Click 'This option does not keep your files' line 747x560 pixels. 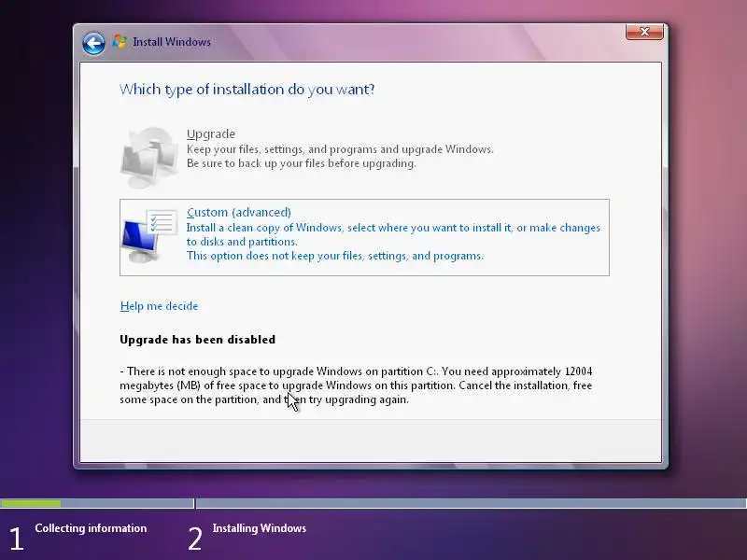(335, 256)
